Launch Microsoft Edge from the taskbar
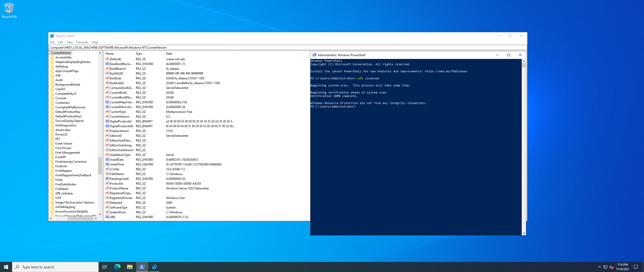 point(117,267)
